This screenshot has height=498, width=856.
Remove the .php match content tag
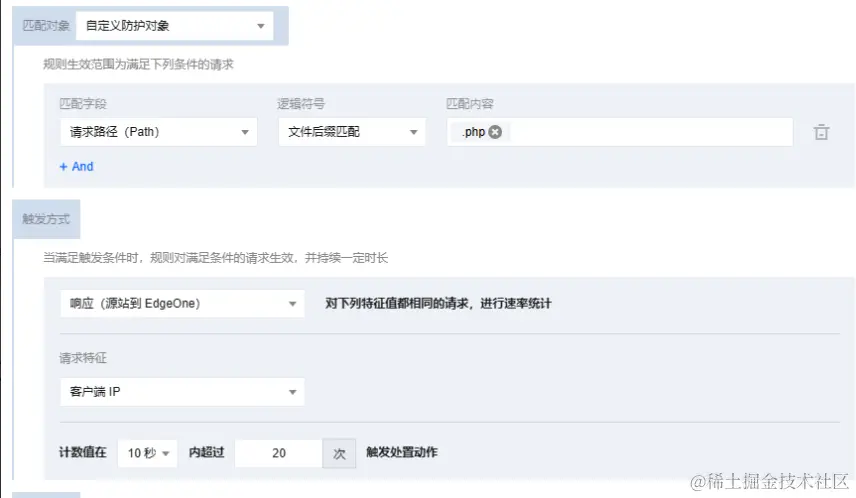point(495,132)
